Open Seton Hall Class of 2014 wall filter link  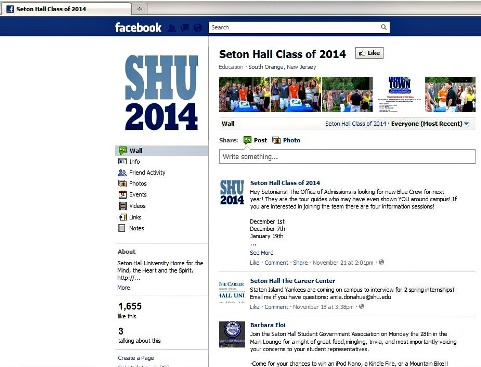(x=355, y=124)
